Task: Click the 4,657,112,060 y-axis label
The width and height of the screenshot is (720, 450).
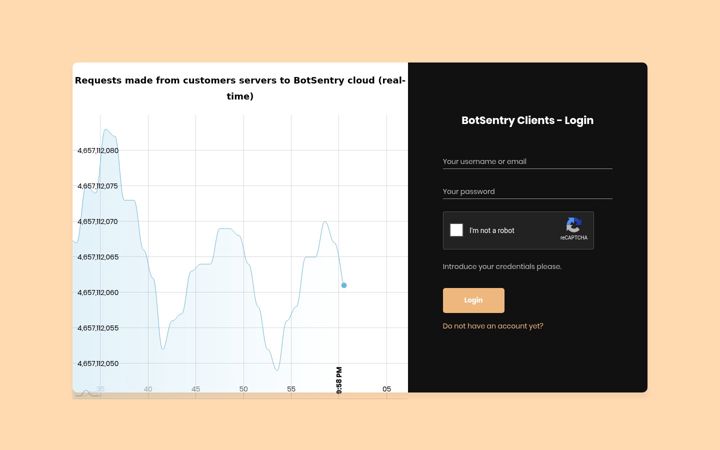Action: [98, 292]
